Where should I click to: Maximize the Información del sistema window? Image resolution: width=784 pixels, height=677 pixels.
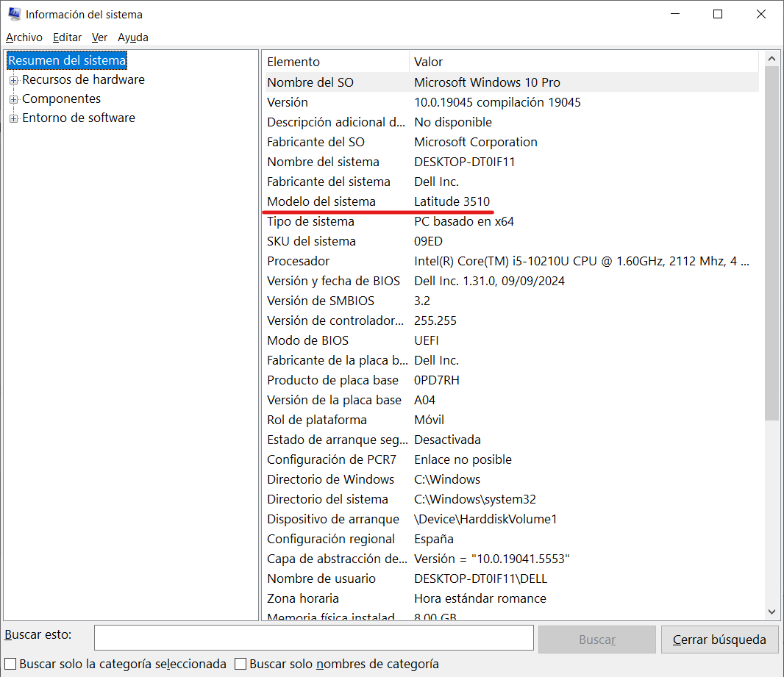718,14
